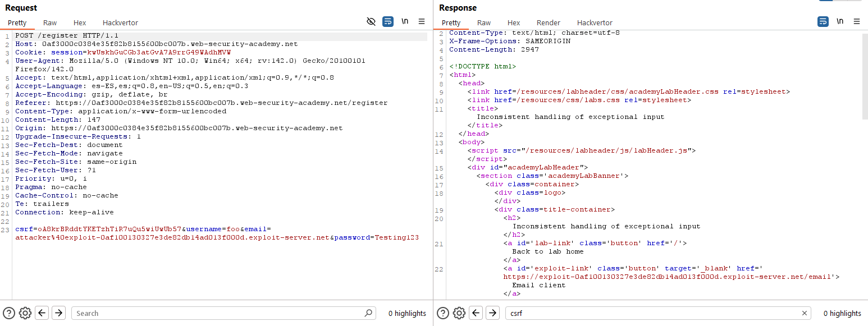
Task: Toggle non-printable characters eye icon in Request
Action: [371, 22]
